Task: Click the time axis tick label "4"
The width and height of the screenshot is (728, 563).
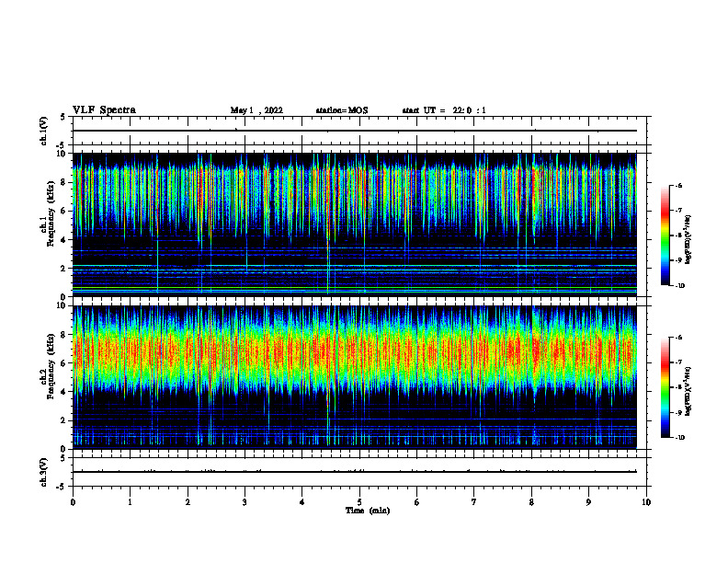Action: point(302,502)
